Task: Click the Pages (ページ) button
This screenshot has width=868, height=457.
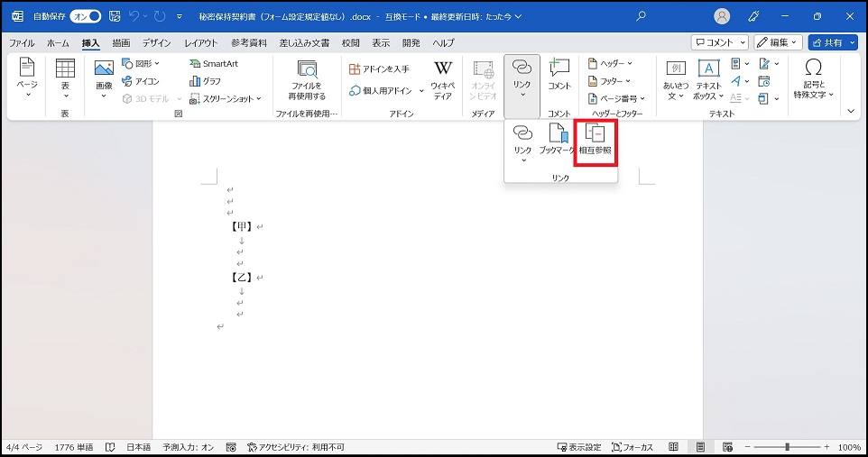Action: 27,78
